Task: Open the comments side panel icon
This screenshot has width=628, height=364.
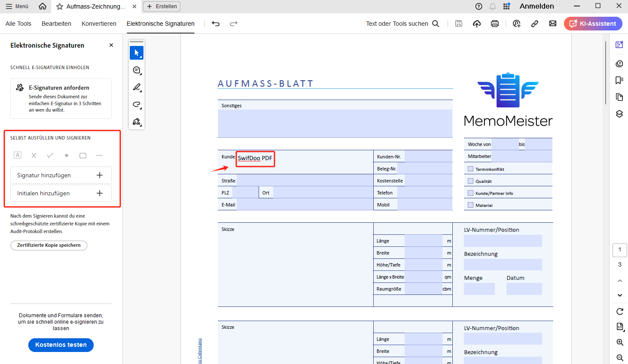Action: [x=619, y=64]
